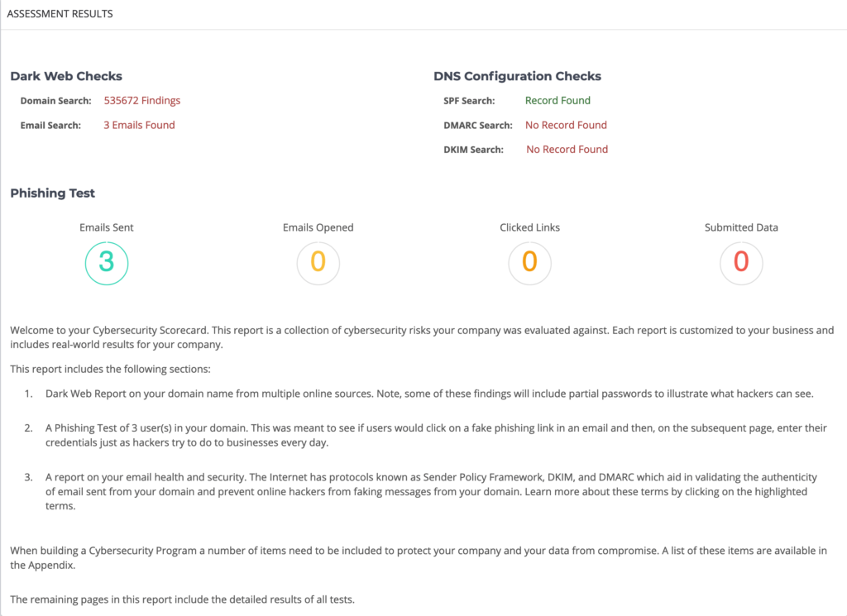Image resolution: width=847 pixels, height=616 pixels.
Task: Click the Submitted Data label text
Action: coord(741,227)
